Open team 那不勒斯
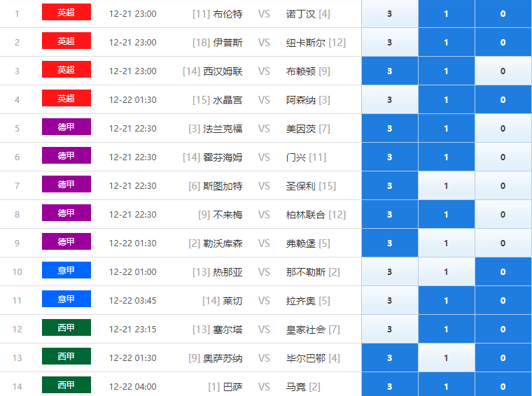 click(x=306, y=272)
